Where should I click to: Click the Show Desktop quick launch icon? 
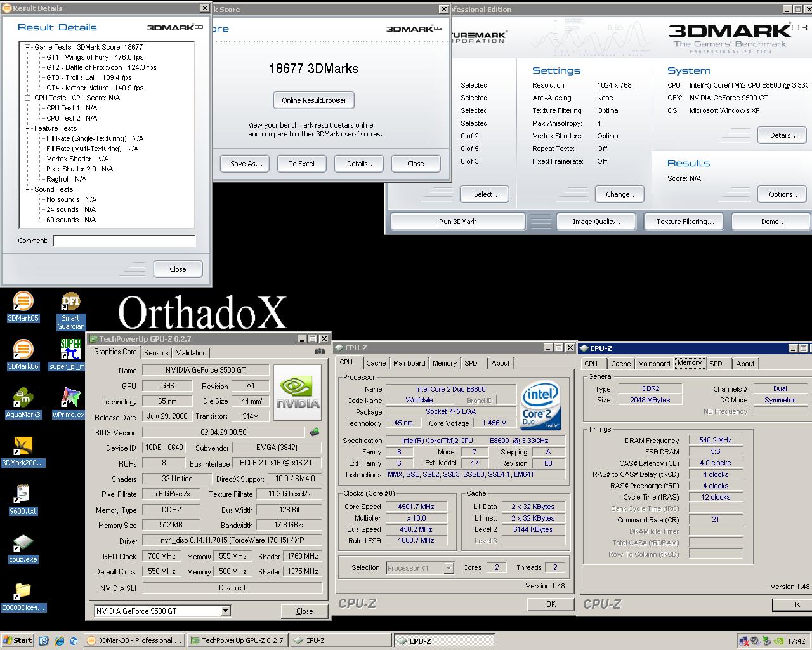[x=44, y=640]
